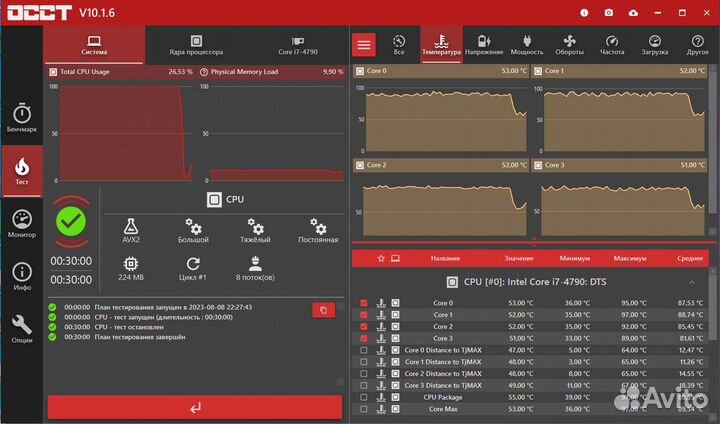Click the green checkmark test status button
The width and height of the screenshot is (720, 424).
[x=71, y=221]
